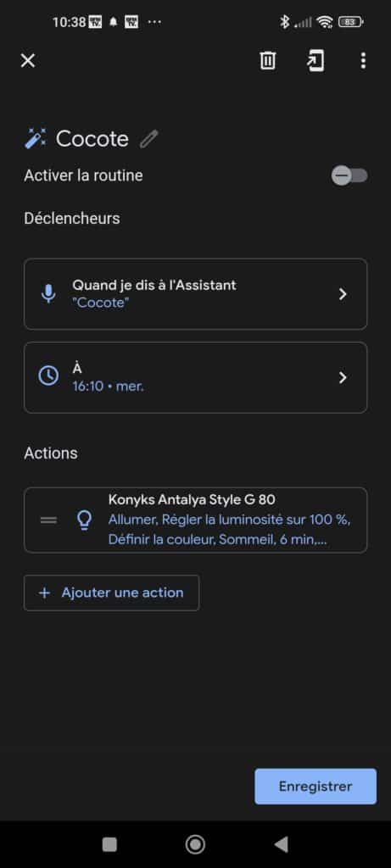
Task: Grab the reorder handle of Konyks action
Action: click(x=48, y=520)
